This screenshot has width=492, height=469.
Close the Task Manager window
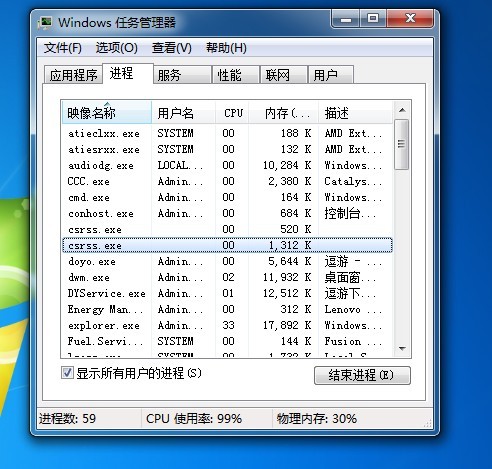(x=410, y=19)
